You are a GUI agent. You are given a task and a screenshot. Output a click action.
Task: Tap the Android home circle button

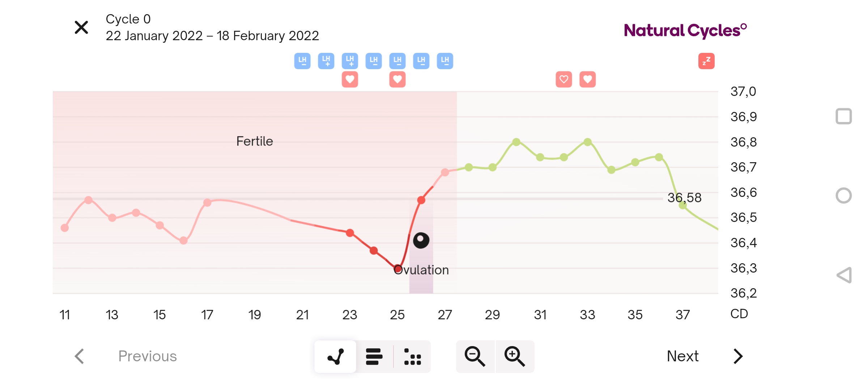844,195
